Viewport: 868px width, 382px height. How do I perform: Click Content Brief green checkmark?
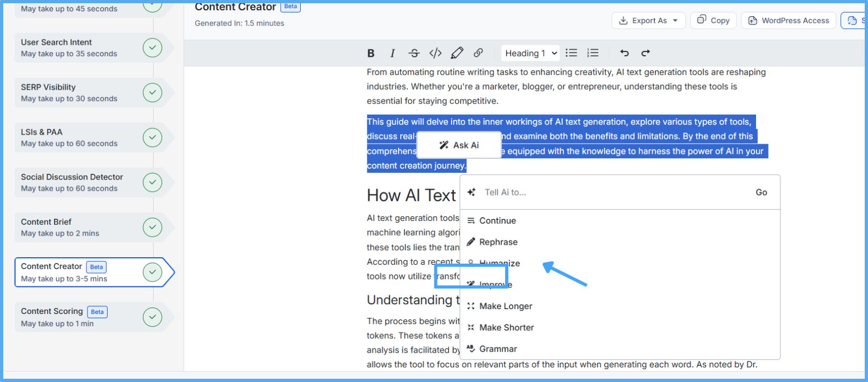coord(153,227)
